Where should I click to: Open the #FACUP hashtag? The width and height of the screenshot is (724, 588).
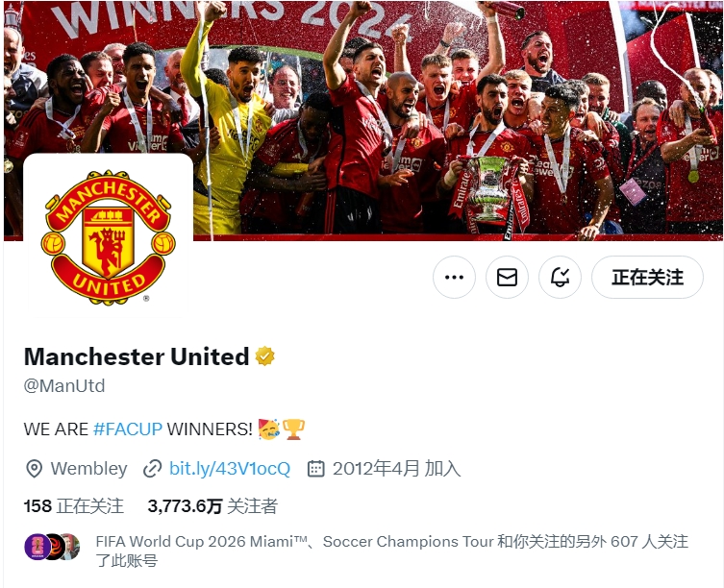128,429
